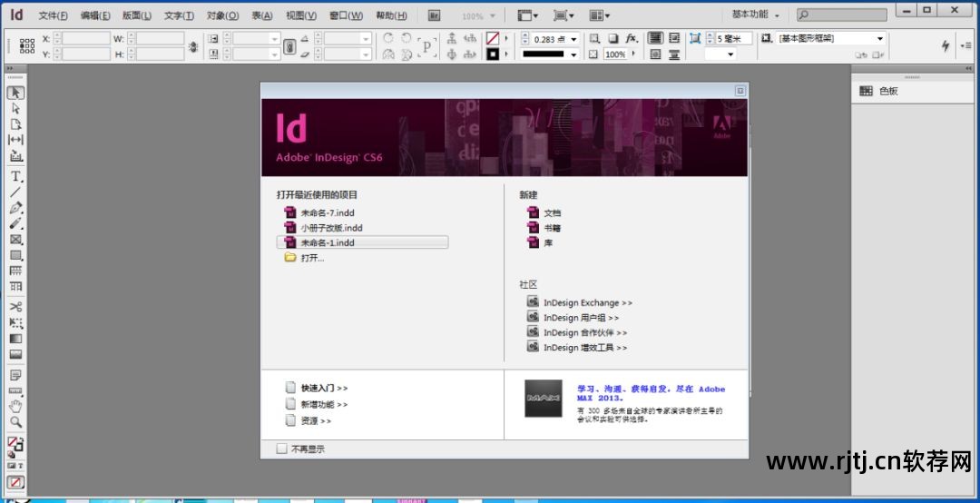Open the stroke weight 0.283 点 dropdown

573,39
